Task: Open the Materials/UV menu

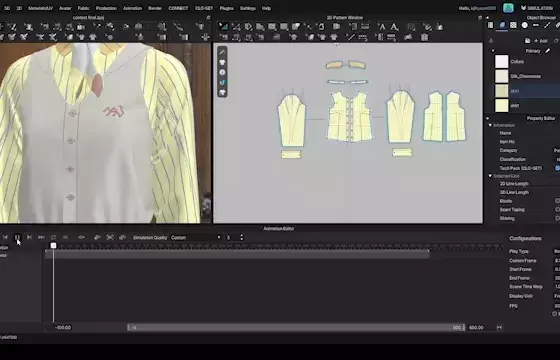Action: pyautogui.click(x=40, y=8)
